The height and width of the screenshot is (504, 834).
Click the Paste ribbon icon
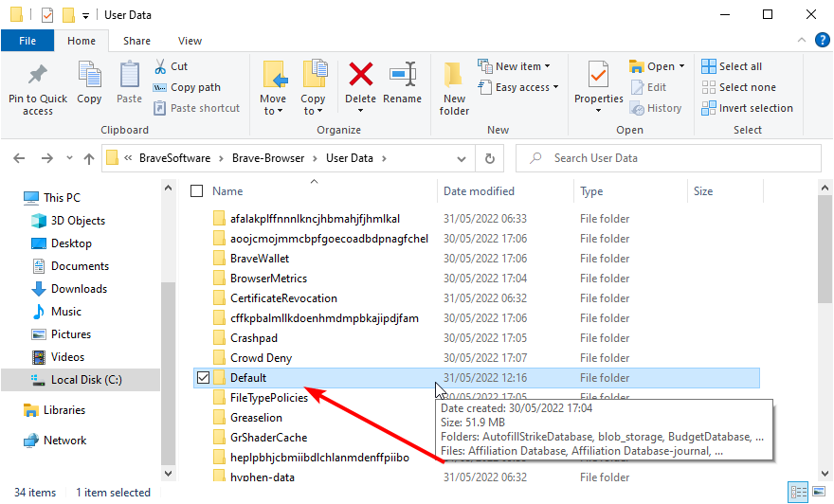coord(129,75)
